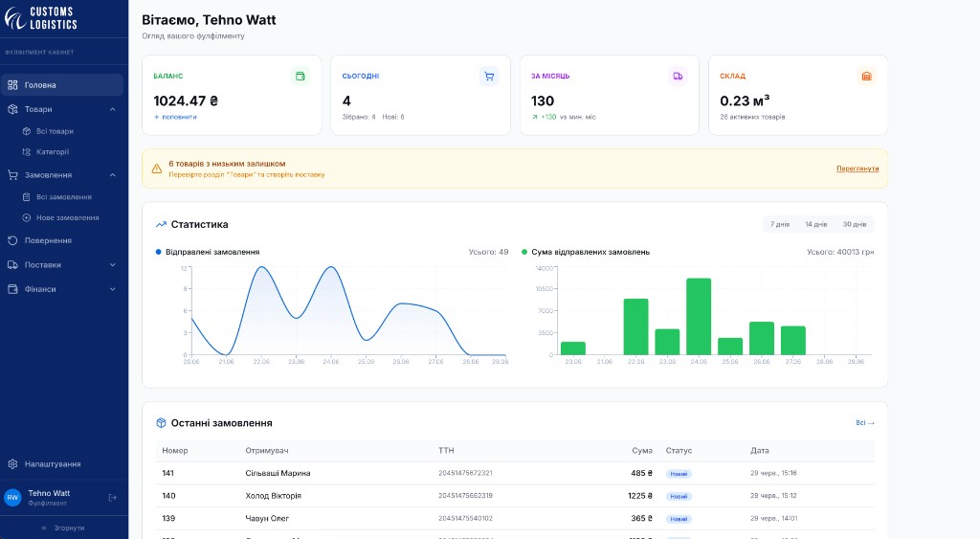Click the Отримувач column header
Screen dimensions: 980x539
(267, 451)
